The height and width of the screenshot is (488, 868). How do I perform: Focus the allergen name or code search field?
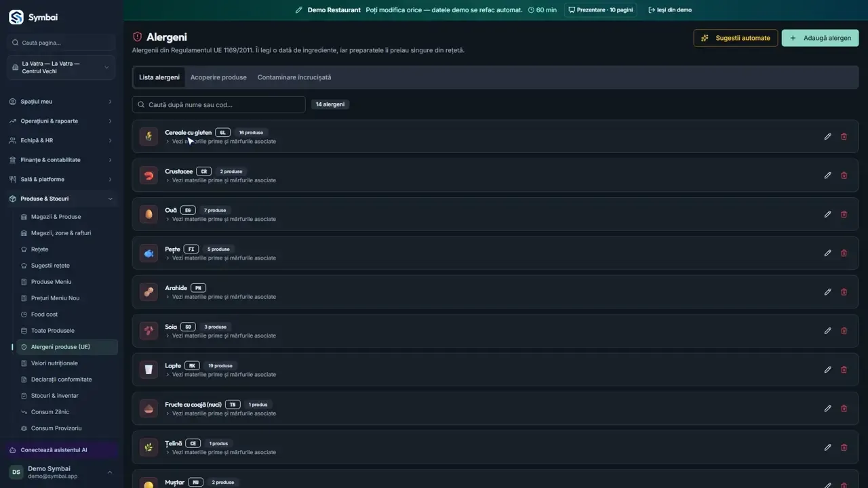tap(218, 104)
